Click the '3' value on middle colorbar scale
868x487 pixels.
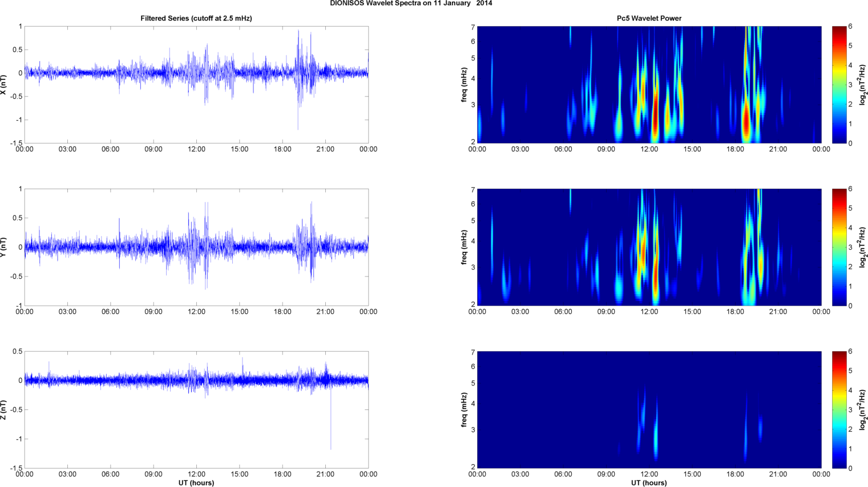click(x=850, y=247)
